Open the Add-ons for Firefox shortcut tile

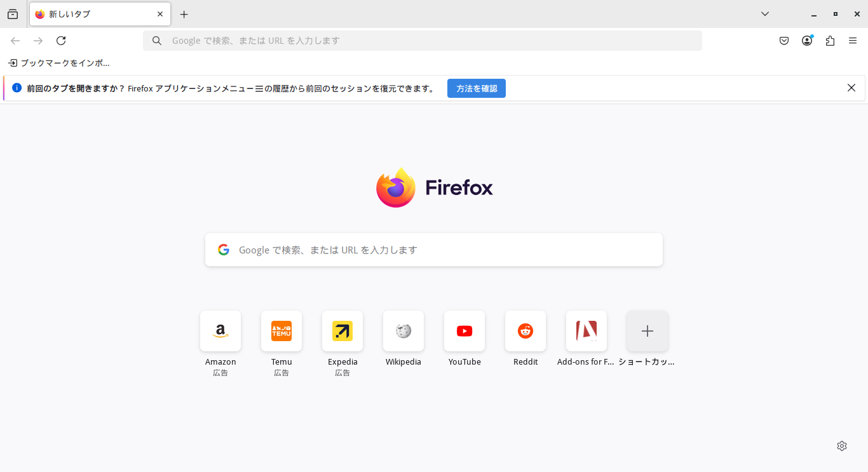pyautogui.click(x=587, y=331)
